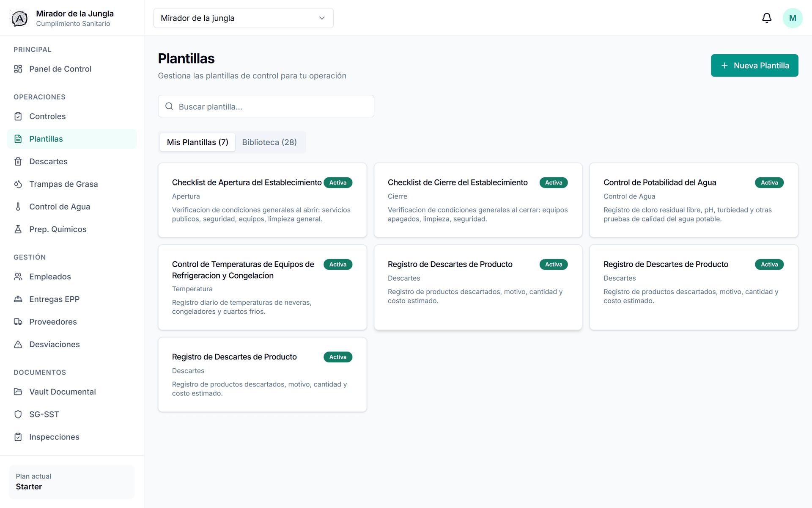Click the Mirador de la Jungla logo
This screenshot has width=812, height=508.
pyautogui.click(x=19, y=18)
